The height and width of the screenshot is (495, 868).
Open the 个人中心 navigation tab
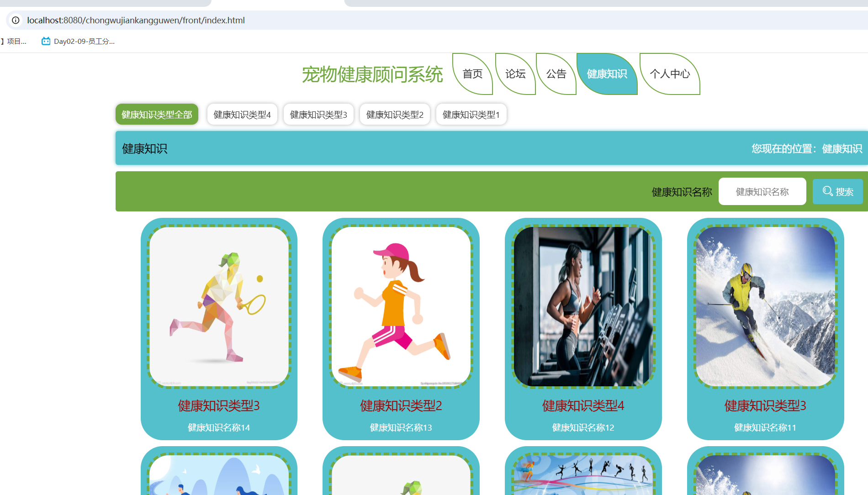tap(670, 74)
